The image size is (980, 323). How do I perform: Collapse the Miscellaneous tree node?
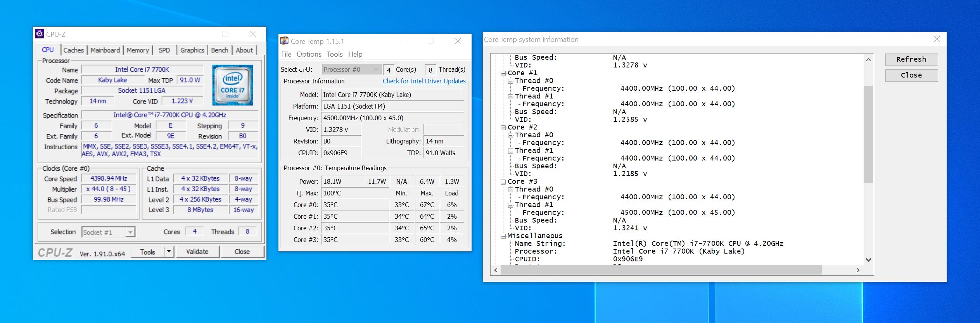pos(503,236)
